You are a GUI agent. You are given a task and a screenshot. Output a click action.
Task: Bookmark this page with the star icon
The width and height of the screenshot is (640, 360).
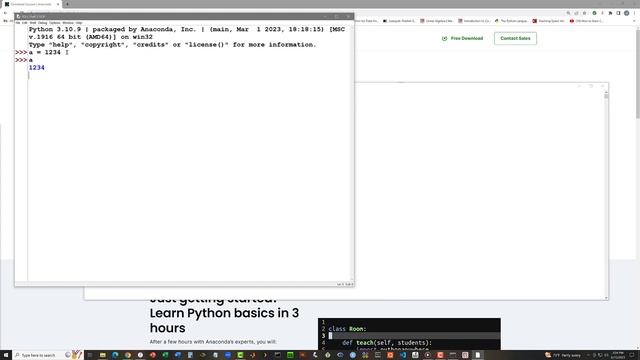(x=584, y=13)
